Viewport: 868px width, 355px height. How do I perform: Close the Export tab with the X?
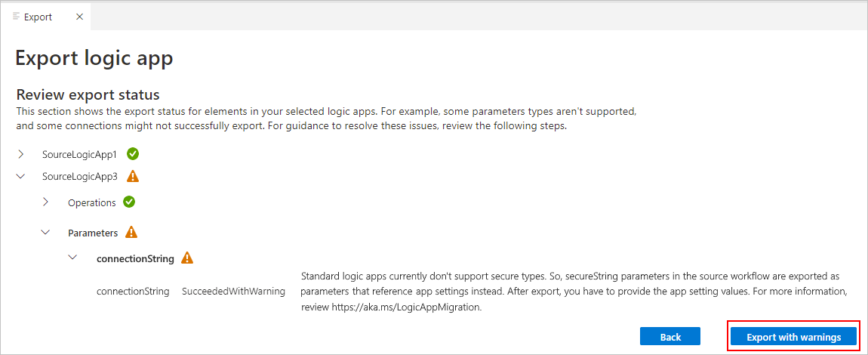[79, 17]
